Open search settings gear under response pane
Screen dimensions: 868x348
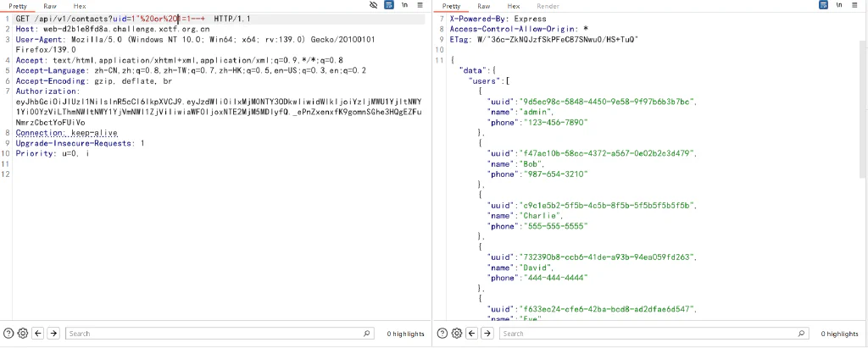[x=457, y=333]
